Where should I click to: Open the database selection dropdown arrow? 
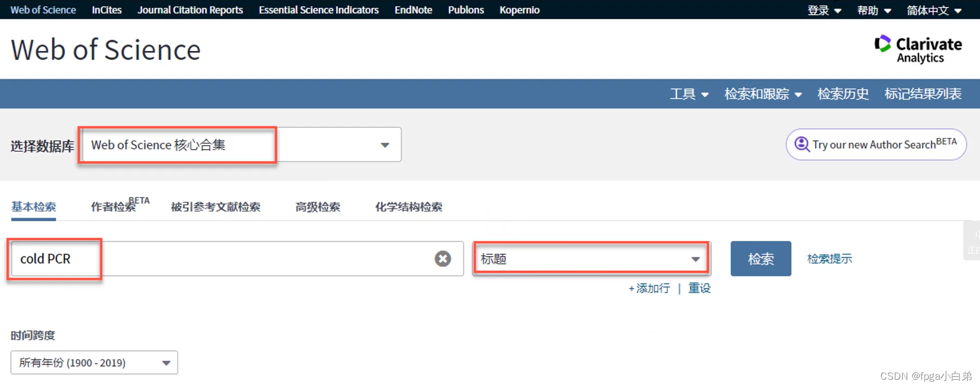click(x=385, y=145)
